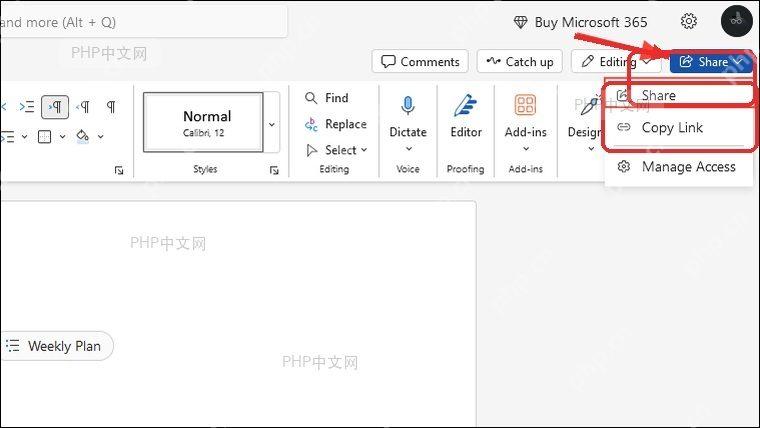Click the Weekly Plan suggestion chip
The width and height of the screenshot is (760, 428).
56,346
